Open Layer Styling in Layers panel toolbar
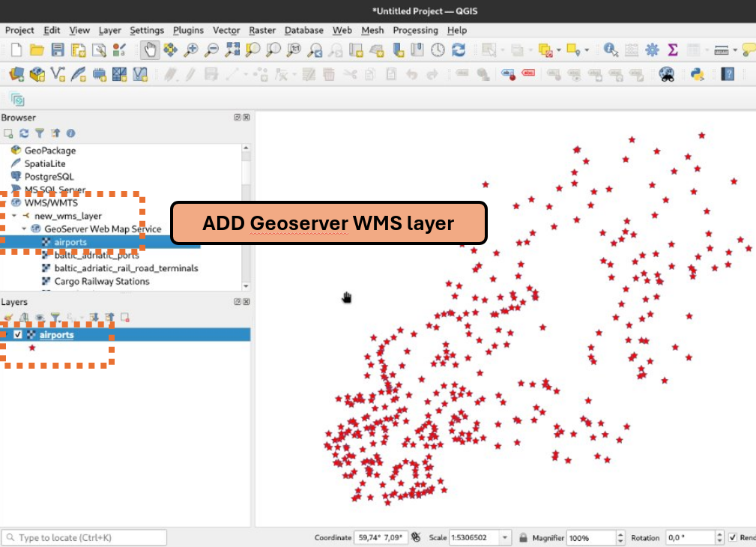756x547 pixels. [x=8, y=318]
